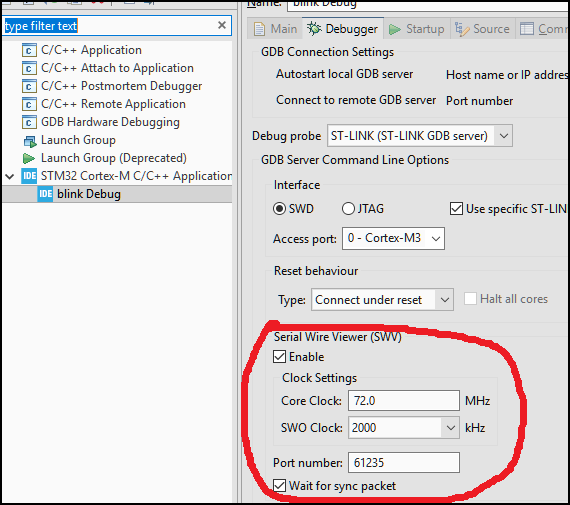
Task: Toggle the Halt all cores checkbox
Action: click(470, 299)
